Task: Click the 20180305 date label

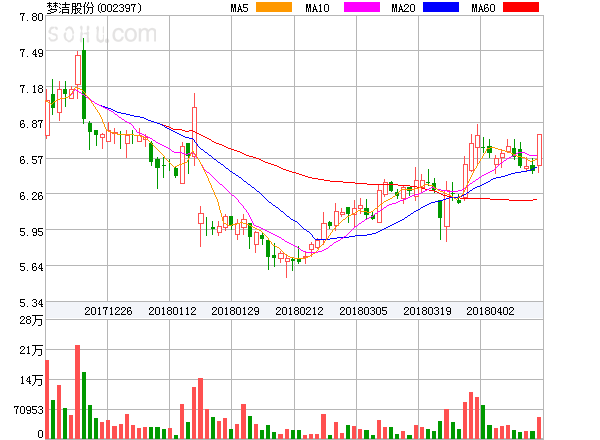Action: click(363, 311)
